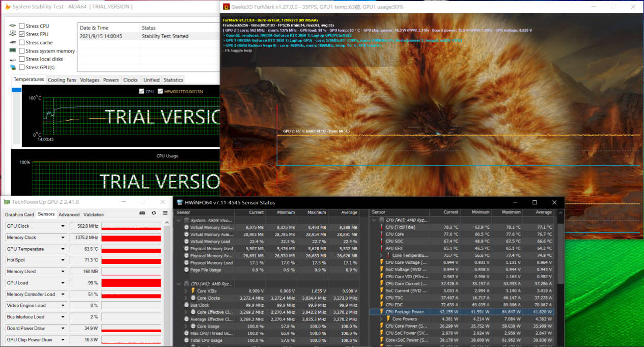Screen dimensions: 644x347
Task: Expand the Core Powers row in HWiNFO
Action: point(381,319)
